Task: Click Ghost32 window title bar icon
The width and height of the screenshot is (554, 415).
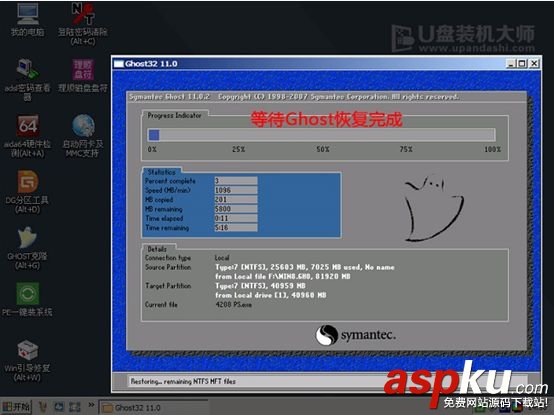Action: tap(119, 64)
